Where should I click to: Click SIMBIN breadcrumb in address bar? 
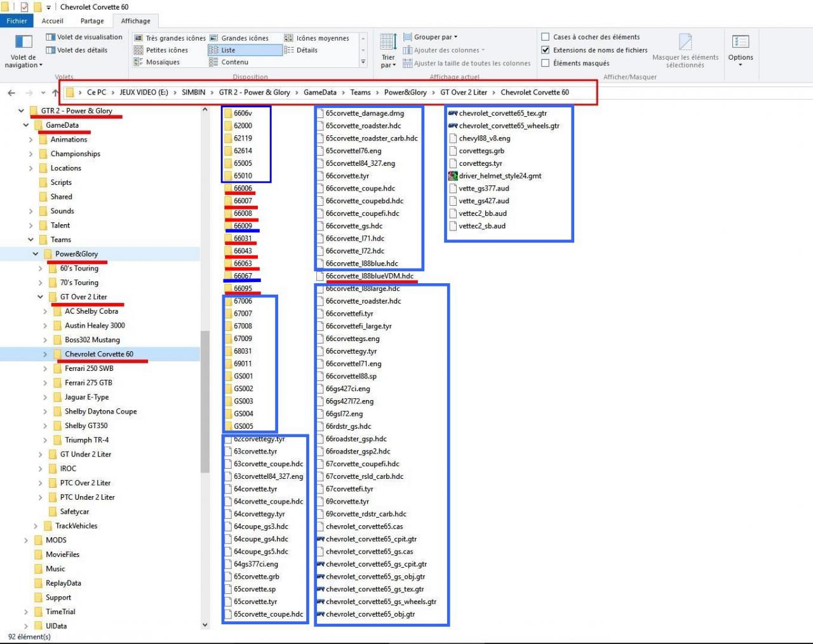pos(193,92)
